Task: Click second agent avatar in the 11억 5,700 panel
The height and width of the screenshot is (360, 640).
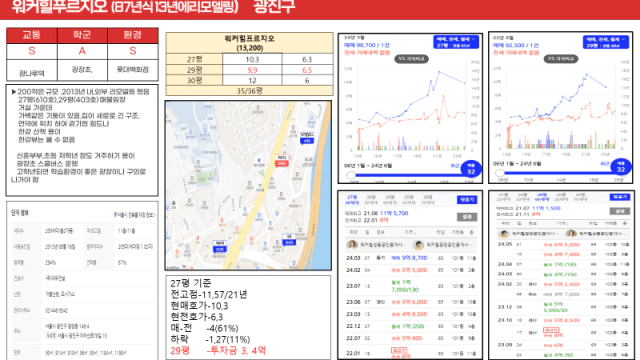Action: (x=418, y=244)
